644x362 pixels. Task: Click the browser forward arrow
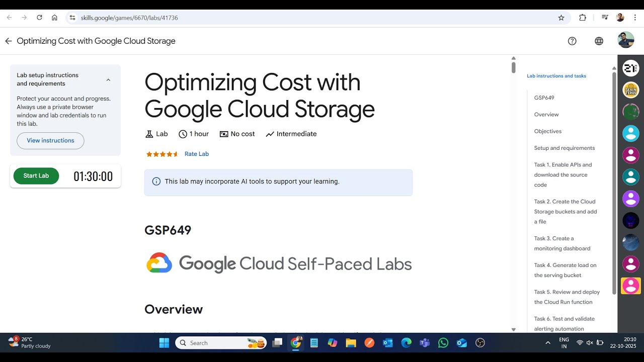pos(24,18)
